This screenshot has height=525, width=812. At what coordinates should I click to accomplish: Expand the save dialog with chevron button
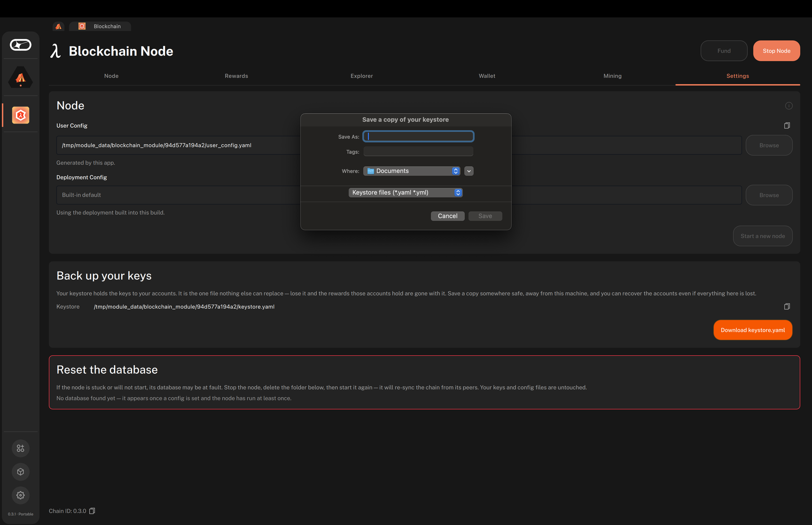[x=469, y=171]
